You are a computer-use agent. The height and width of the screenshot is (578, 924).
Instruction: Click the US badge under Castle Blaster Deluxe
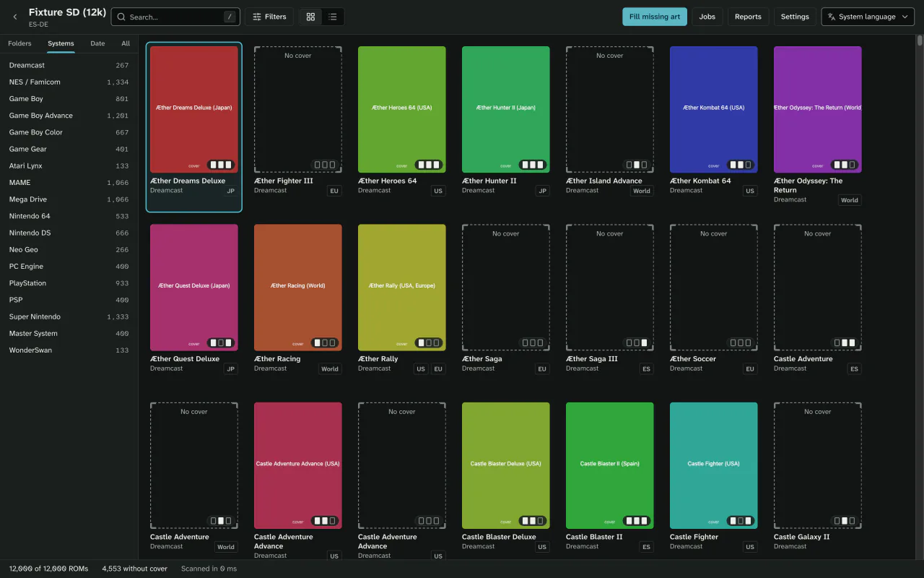[542, 547]
